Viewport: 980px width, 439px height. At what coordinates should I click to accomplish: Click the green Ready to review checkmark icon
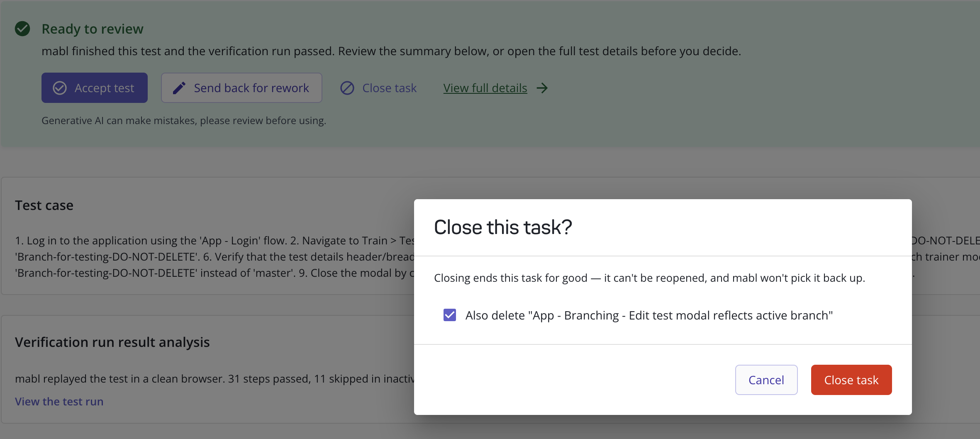(x=22, y=29)
